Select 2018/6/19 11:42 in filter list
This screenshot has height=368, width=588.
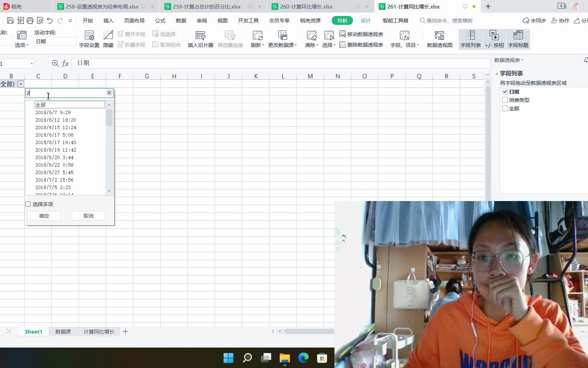56,150
